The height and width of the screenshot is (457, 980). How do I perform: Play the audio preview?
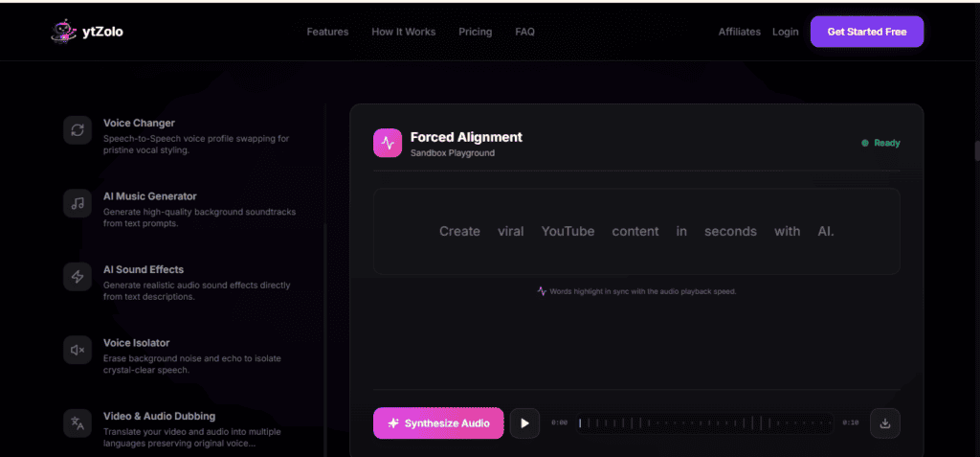525,423
